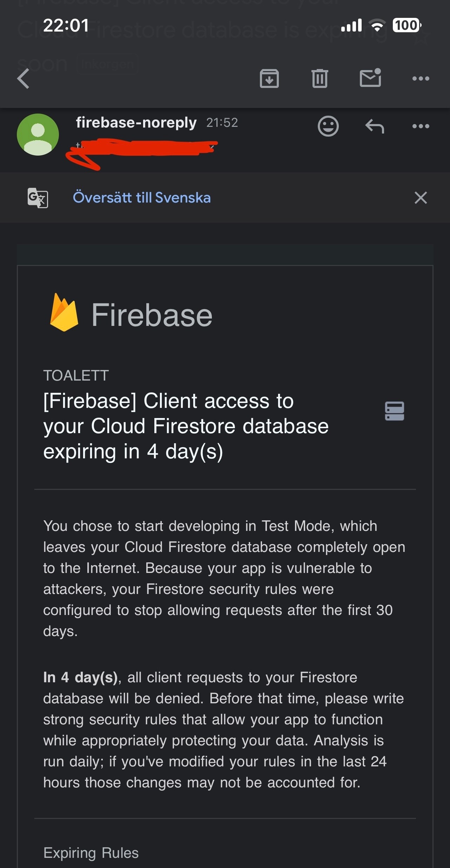This screenshot has width=450, height=868.
Task: Dismiss the translation banner
Action: [421, 198]
